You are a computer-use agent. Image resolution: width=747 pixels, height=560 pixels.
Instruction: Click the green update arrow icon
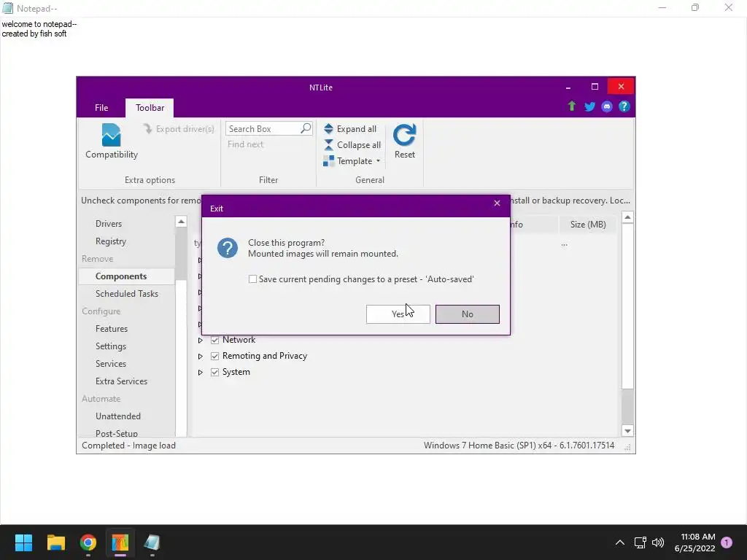pos(572,106)
